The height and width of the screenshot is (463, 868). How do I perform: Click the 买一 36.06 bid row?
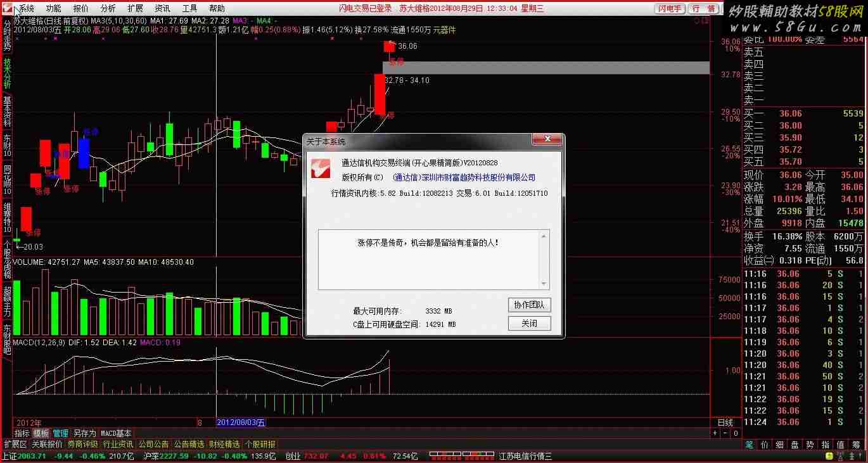(x=803, y=113)
